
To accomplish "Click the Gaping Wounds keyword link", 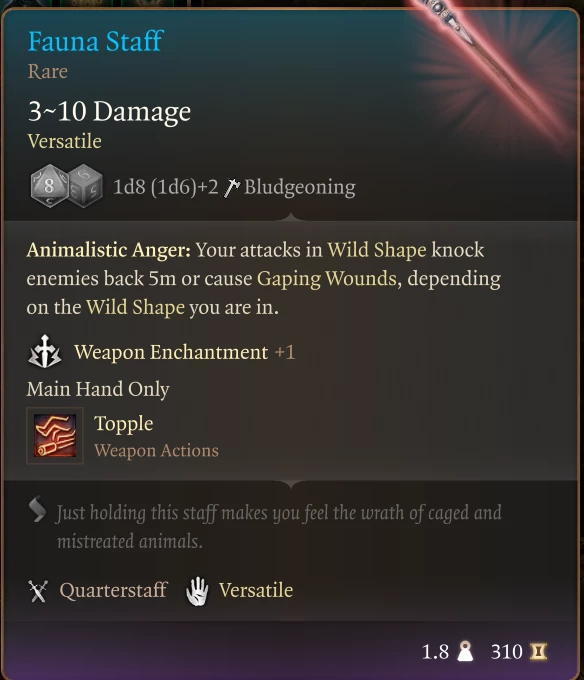I will click(326, 279).
